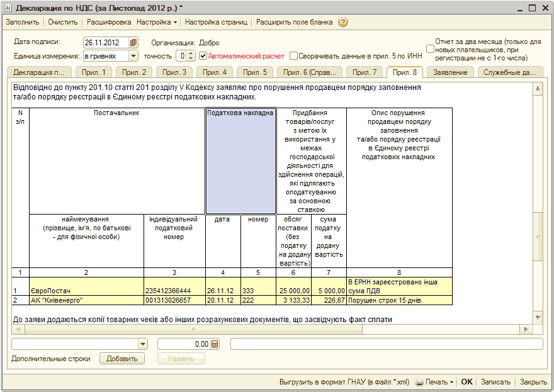This screenshot has width=554, height=392.
Task: Select the АК "Київенерго" supplier cell
Action: (x=87, y=300)
